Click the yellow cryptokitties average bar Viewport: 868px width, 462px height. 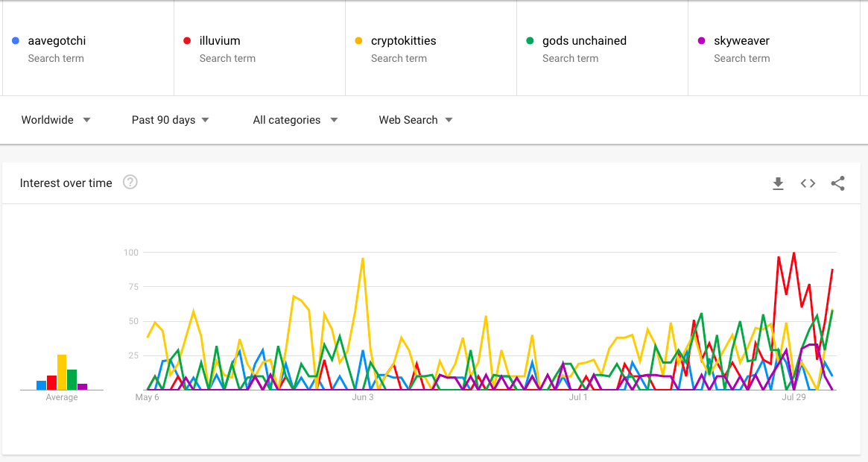pyautogui.click(x=62, y=373)
